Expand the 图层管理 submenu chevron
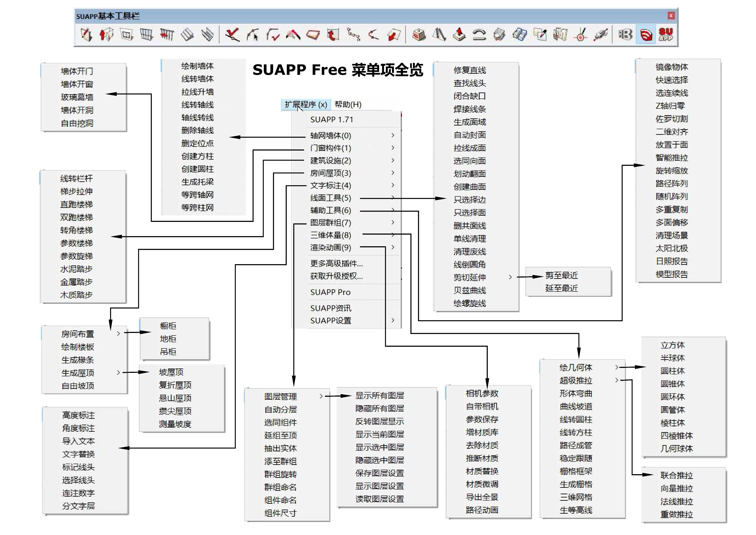 (x=321, y=396)
